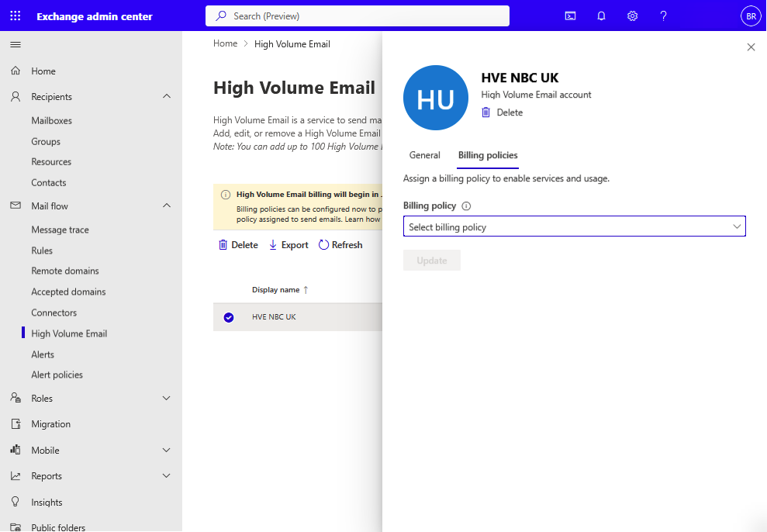Collapse the Recipients section
The height and width of the screenshot is (532, 767).
(166, 97)
